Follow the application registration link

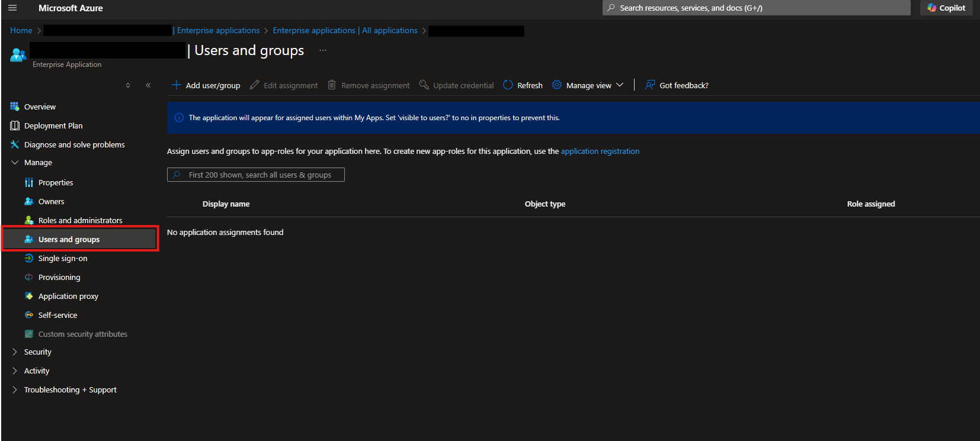point(600,151)
